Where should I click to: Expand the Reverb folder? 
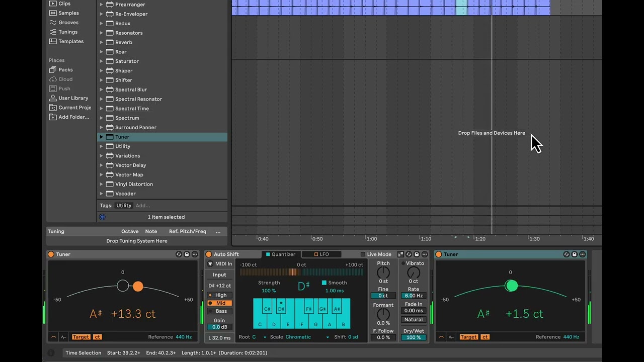[101, 42]
